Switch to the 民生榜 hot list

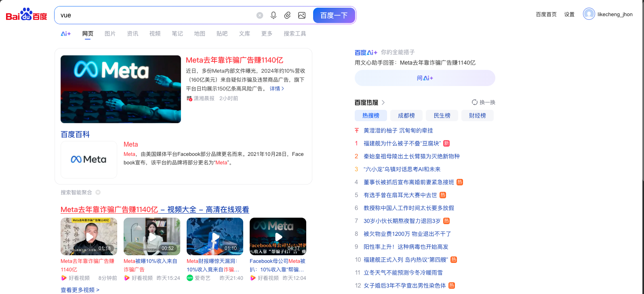click(x=442, y=115)
